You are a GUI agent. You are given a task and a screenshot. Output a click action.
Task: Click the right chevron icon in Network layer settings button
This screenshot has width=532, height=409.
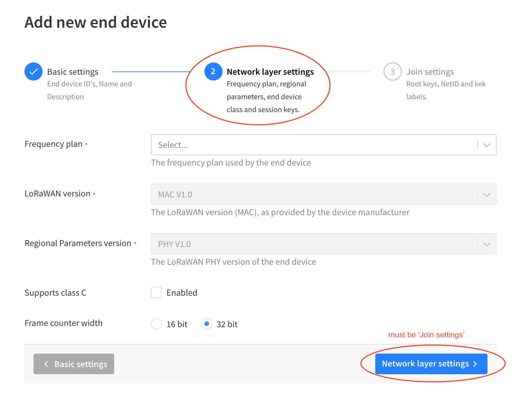[475, 364]
